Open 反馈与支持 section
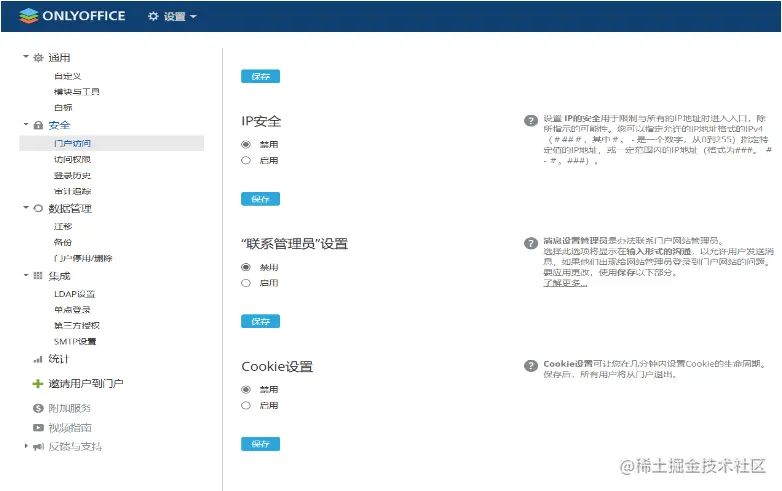 pyautogui.click(x=75, y=447)
